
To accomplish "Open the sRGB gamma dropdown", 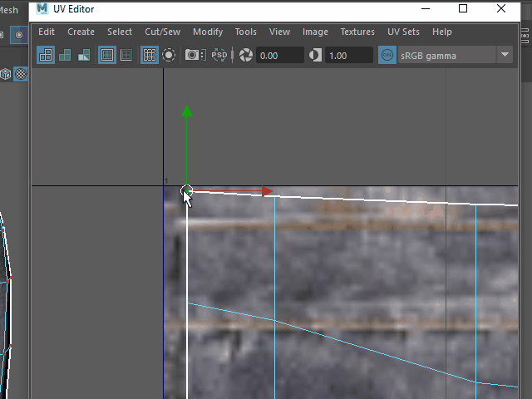I will (x=505, y=56).
